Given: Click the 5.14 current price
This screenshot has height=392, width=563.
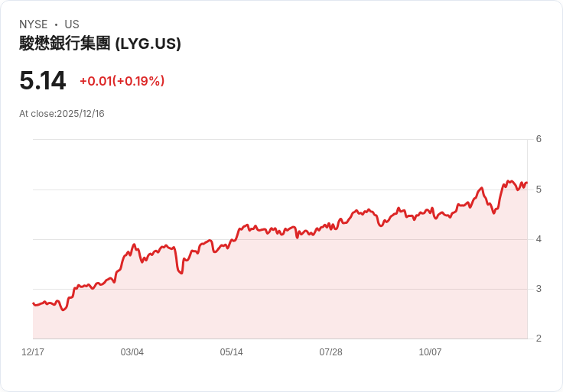Looking at the screenshot, I should coord(43,80).
